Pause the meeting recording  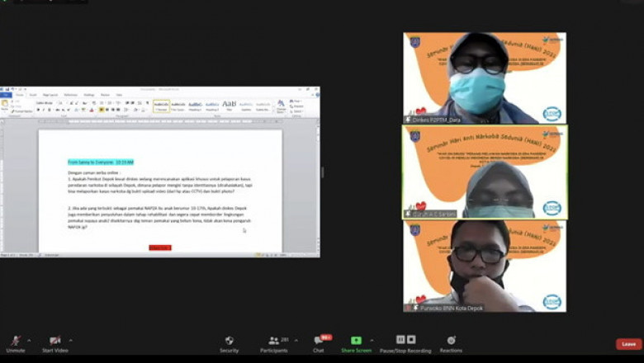click(x=400, y=339)
